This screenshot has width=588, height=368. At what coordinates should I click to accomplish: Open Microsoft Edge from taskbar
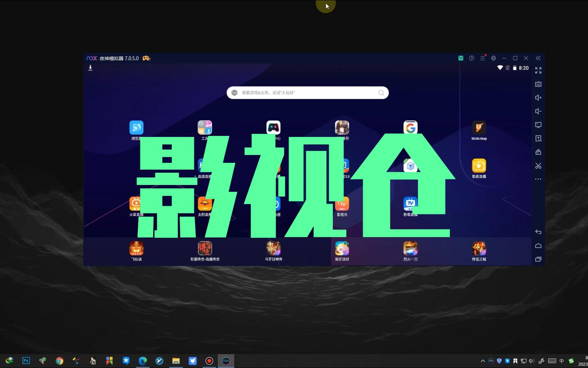pos(143,361)
